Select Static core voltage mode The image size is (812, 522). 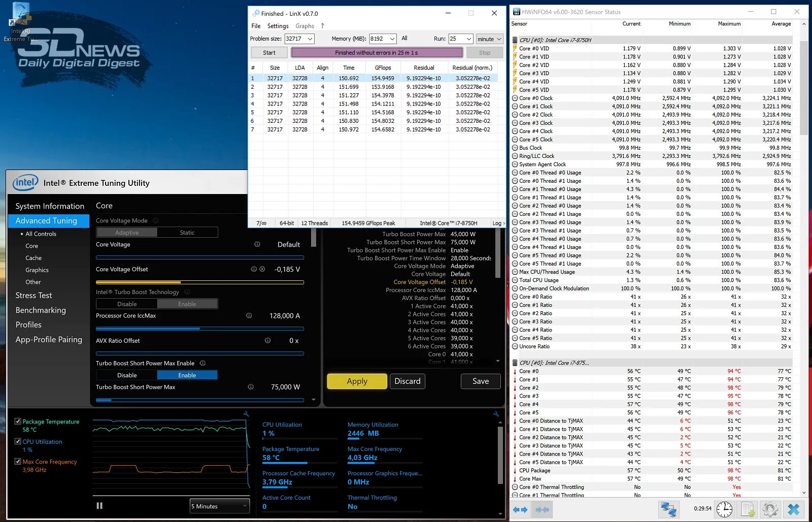(x=187, y=233)
